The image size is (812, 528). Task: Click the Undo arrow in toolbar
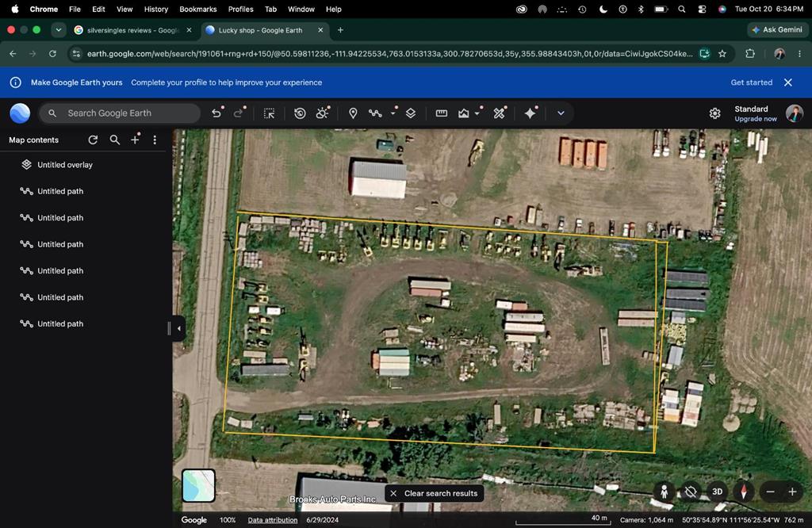(216, 113)
